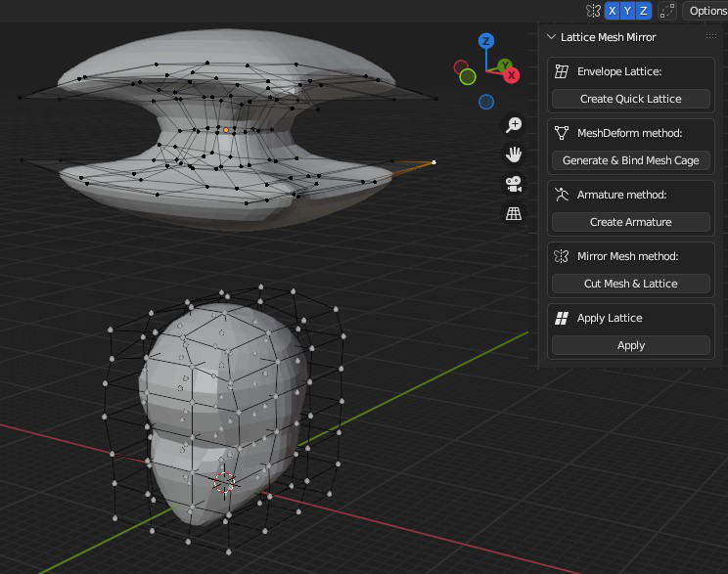Viewport: 728px width, 574px height.
Task: Click the Envelope Lattice: label
Action: pos(619,71)
